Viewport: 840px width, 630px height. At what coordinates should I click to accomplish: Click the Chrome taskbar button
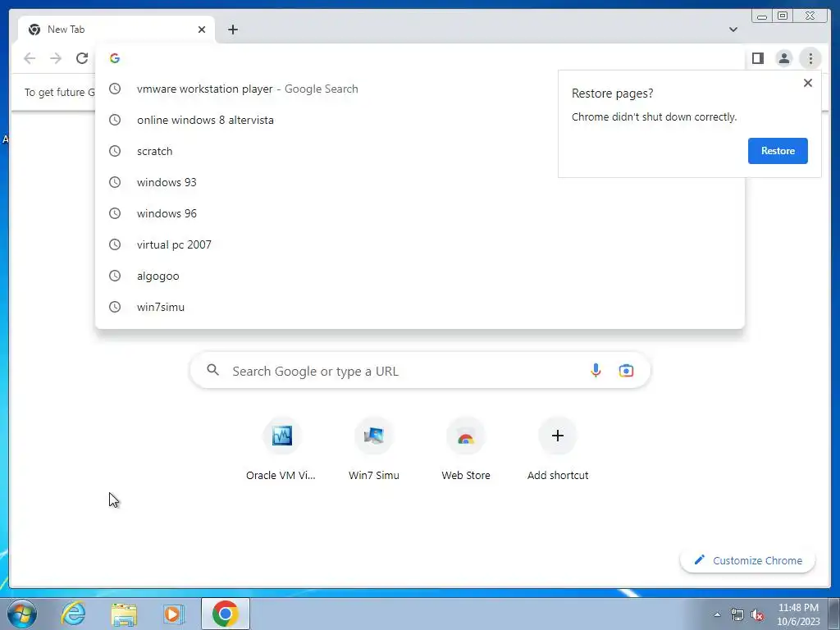(226, 614)
